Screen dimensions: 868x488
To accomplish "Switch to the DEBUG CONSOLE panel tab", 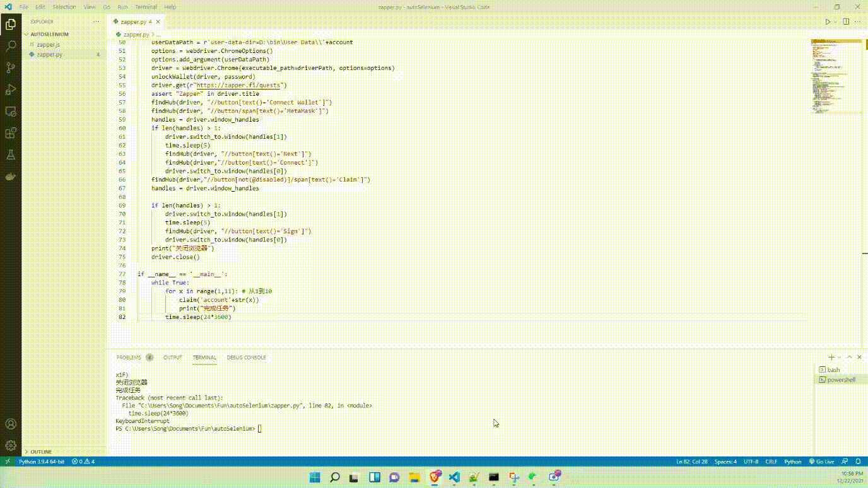I will click(246, 357).
